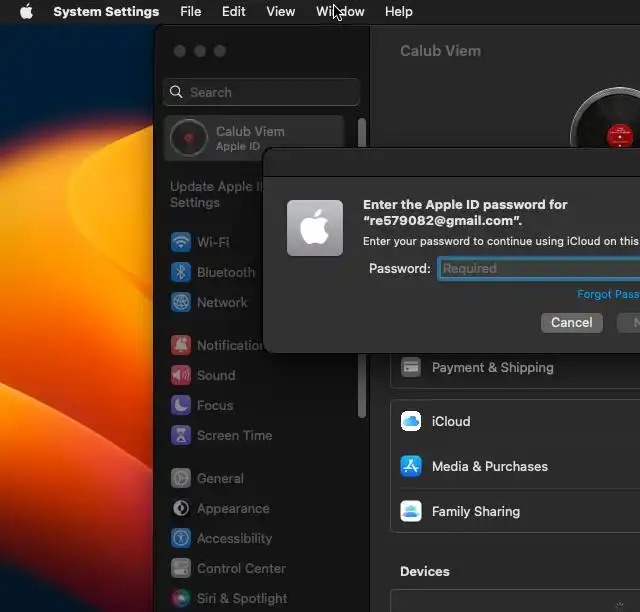
Task: Select the Siri & Spotlight label
Action: pyautogui.click(x=242, y=599)
